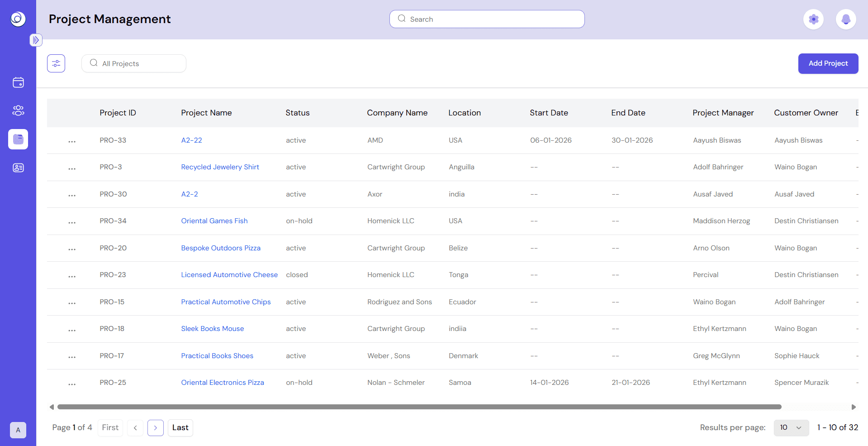Expand the results per page dropdown
This screenshot has height=446, width=868.
coord(791,427)
